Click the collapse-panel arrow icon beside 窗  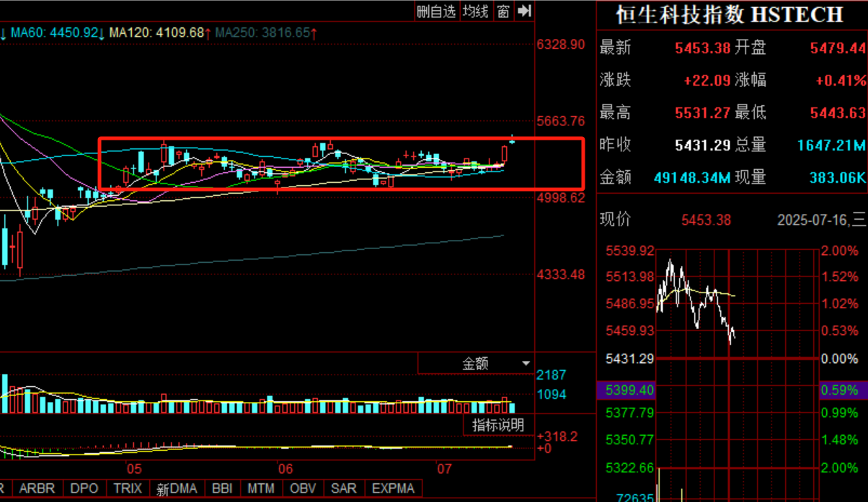point(525,11)
